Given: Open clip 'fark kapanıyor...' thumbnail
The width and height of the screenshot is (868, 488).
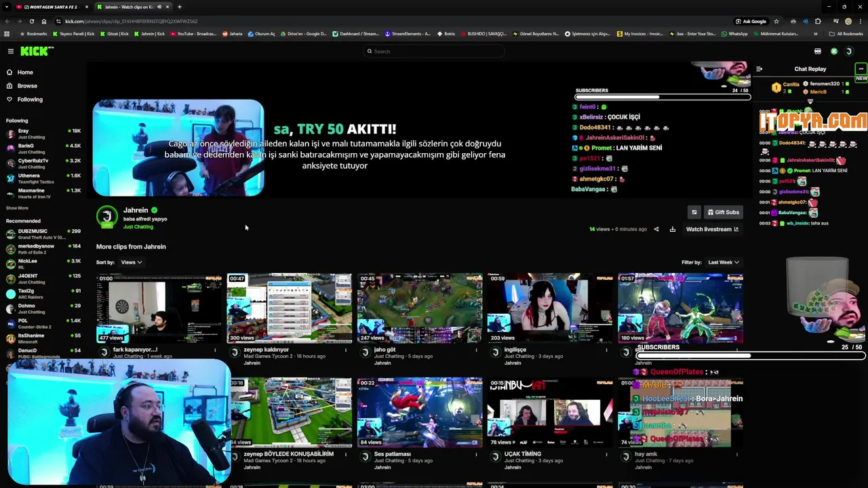Looking at the screenshot, I should tap(159, 308).
